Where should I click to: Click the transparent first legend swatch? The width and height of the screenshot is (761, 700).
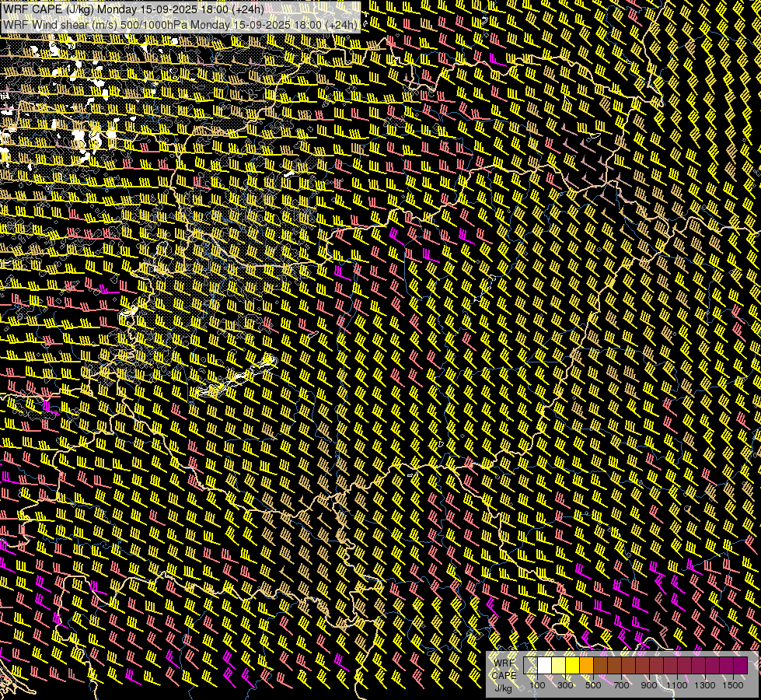530,665
